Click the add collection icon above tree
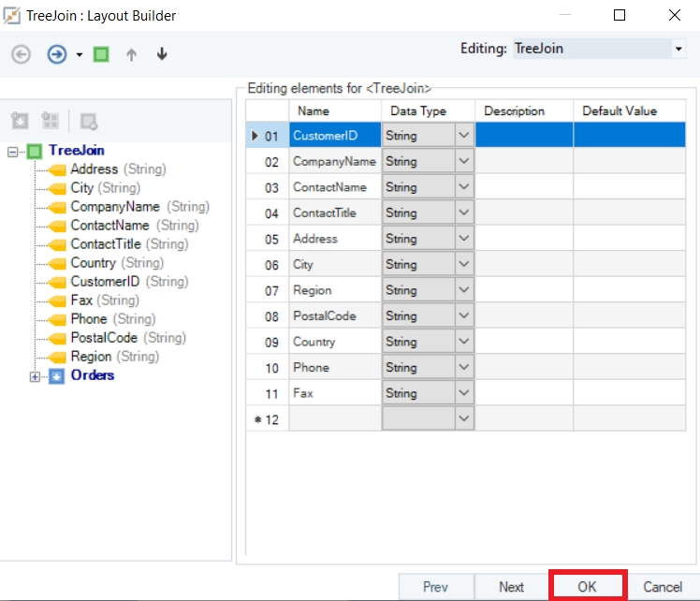The width and height of the screenshot is (700, 601). (51, 121)
